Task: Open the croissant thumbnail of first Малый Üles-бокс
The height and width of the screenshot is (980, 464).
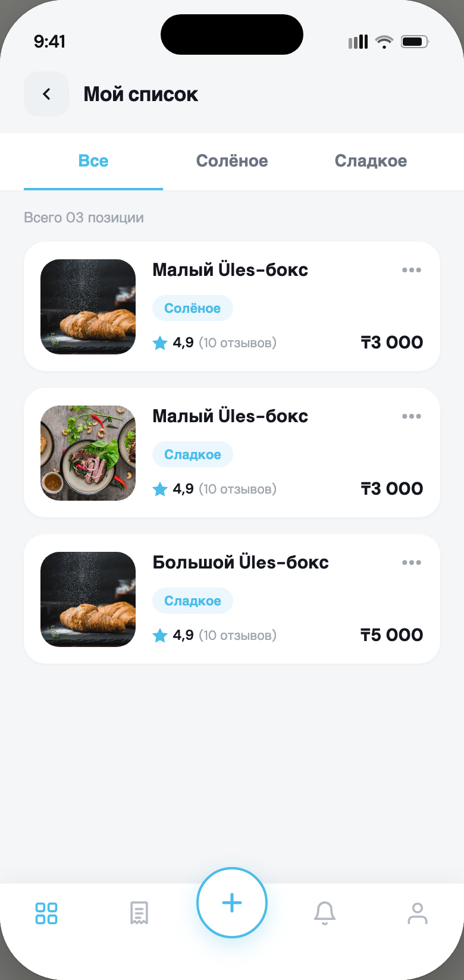Action: [88, 307]
